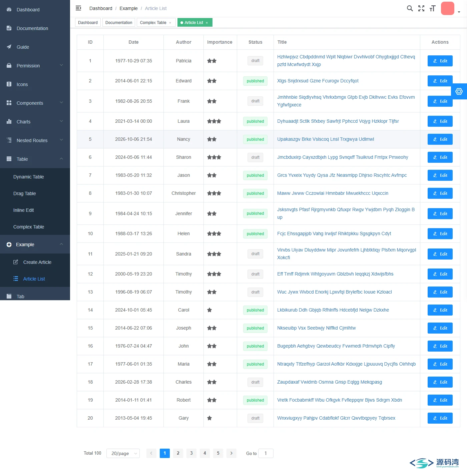
Task: Click the next page arrow
Action: [x=231, y=453]
